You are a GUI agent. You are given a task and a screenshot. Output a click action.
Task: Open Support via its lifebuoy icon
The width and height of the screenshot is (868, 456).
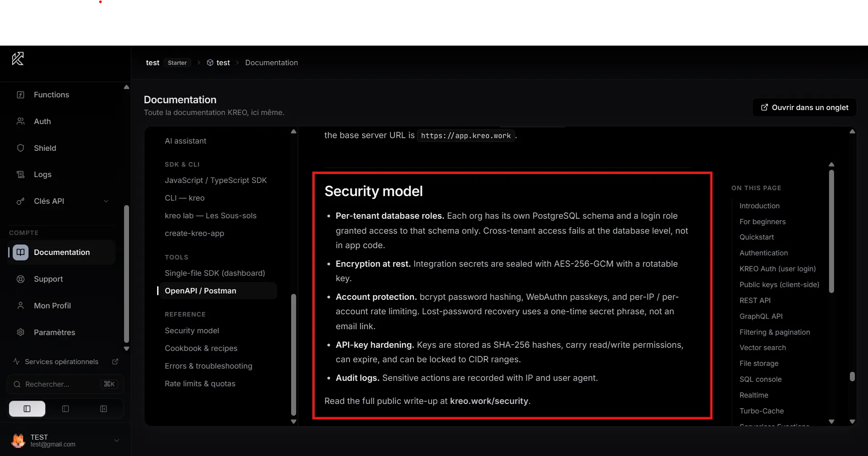pos(20,279)
